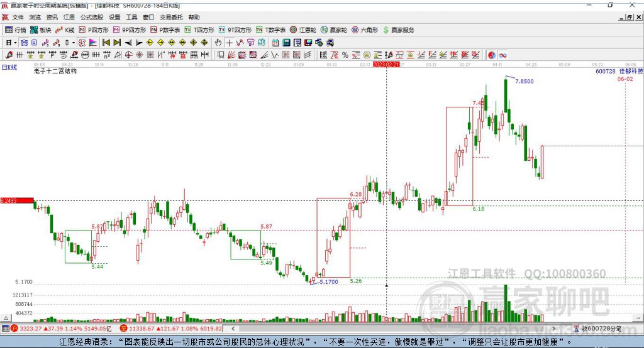
Task: Open the T数字表 tool
Action: point(270,30)
